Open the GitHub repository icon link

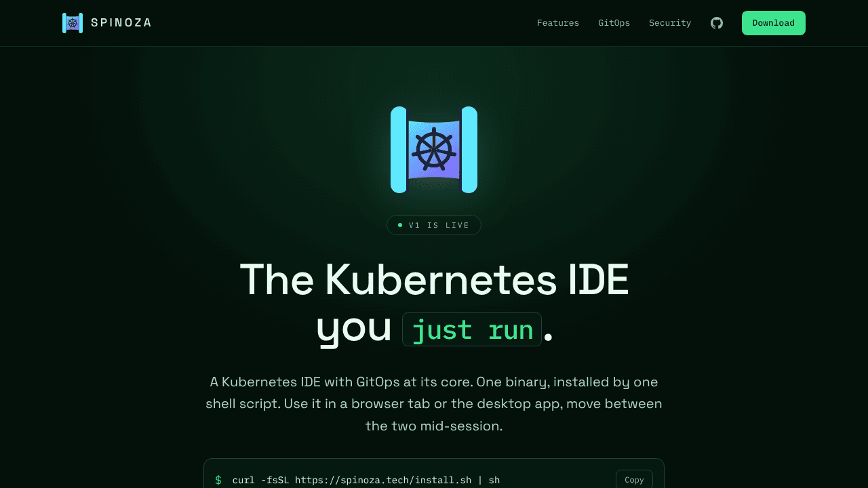pyautogui.click(x=717, y=23)
